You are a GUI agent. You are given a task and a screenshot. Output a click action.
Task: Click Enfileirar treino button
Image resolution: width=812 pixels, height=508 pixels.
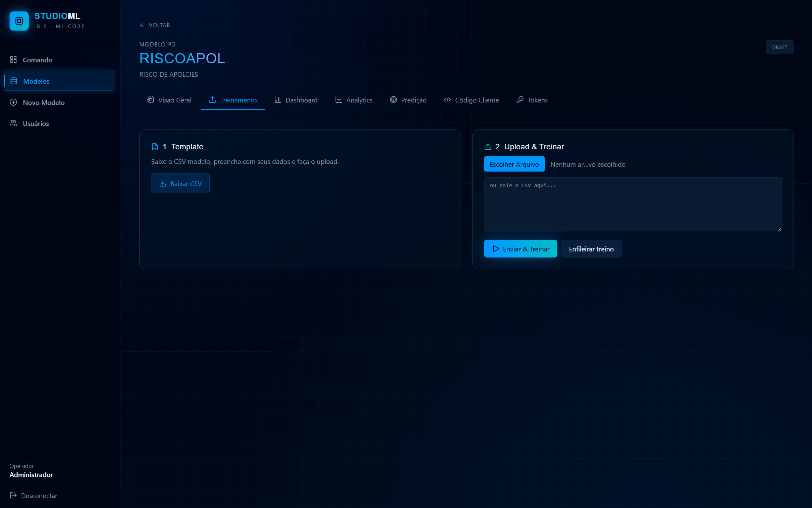pyautogui.click(x=591, y=249)
